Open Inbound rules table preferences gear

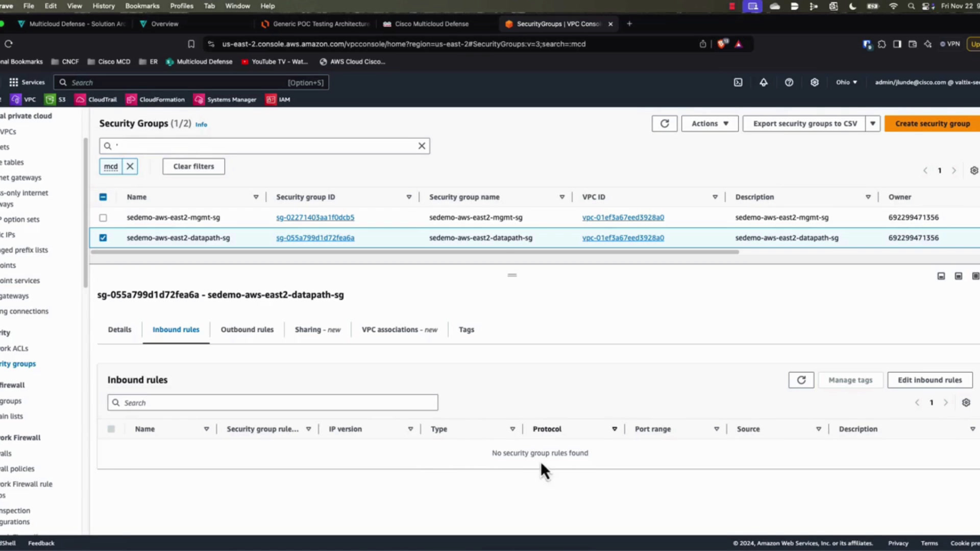point(966,403)
